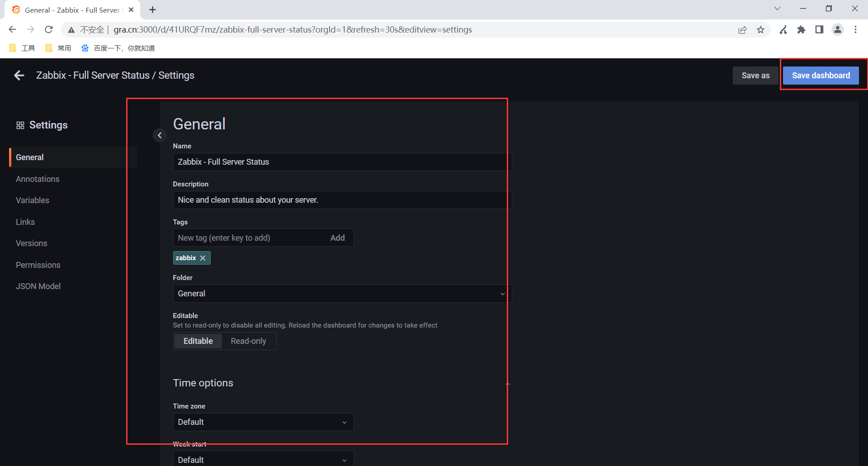868x466 pixels.
Task: Click the browser forward button
Action: (x=30, y=29)
